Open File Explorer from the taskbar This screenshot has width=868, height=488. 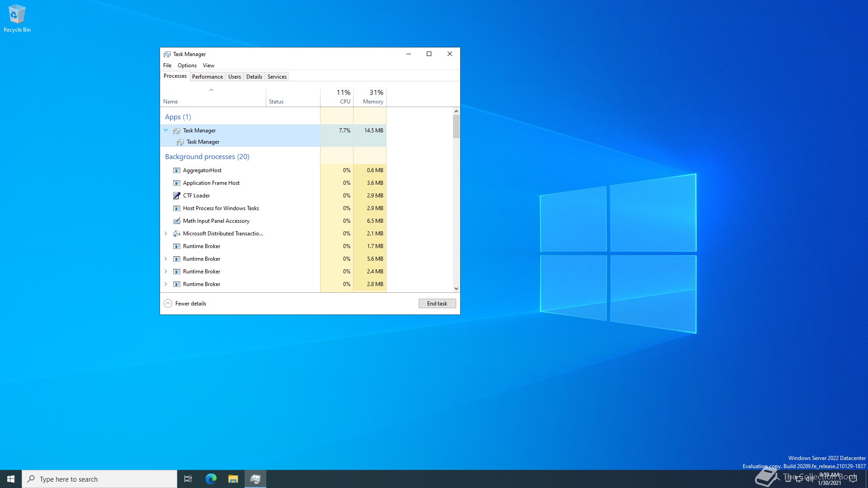[x=233, y=479]
